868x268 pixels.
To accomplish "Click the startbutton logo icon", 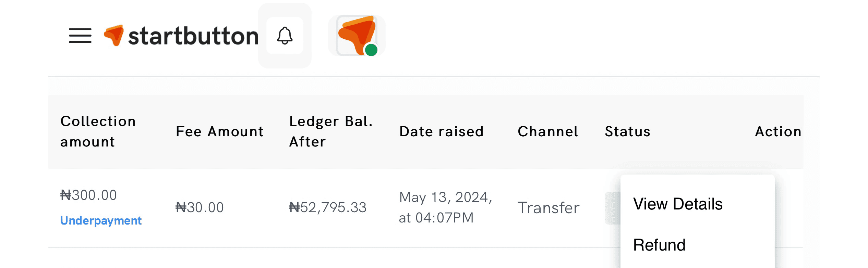I will pos(114,35).
